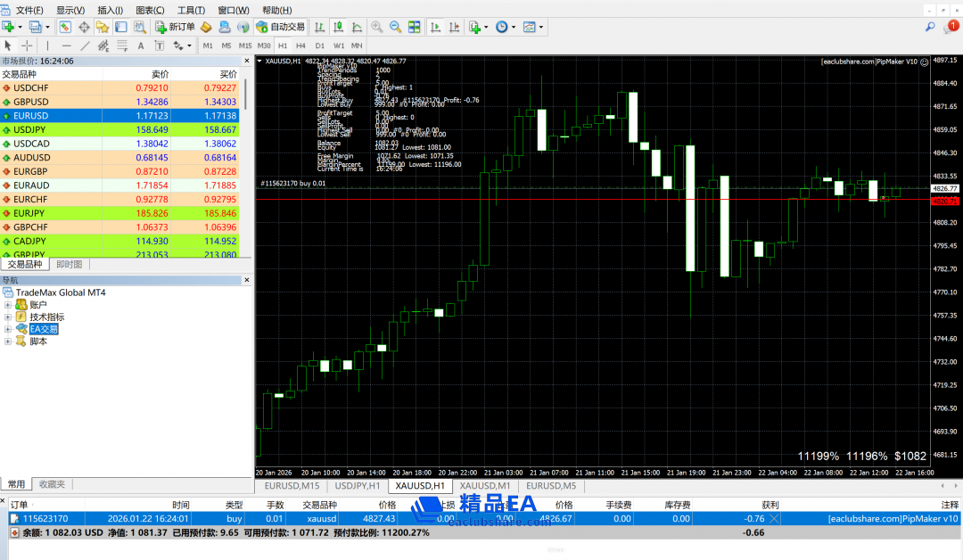Click the 新订单 new order button
963x560 pixels.
(x=175, y=27)
